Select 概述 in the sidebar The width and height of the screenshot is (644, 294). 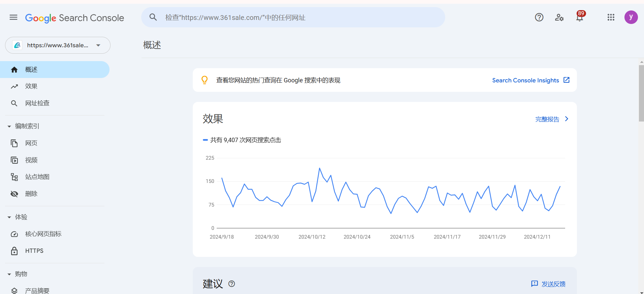[x=55, y=70]
